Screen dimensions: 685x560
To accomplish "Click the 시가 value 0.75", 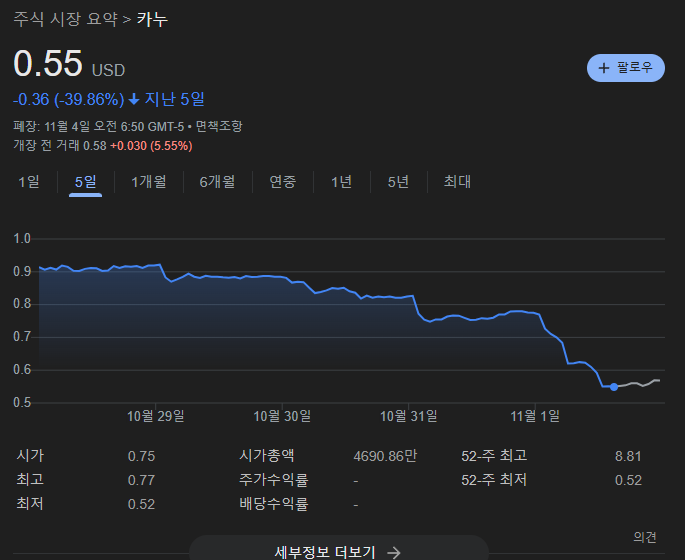I will (x=141, y=456).
